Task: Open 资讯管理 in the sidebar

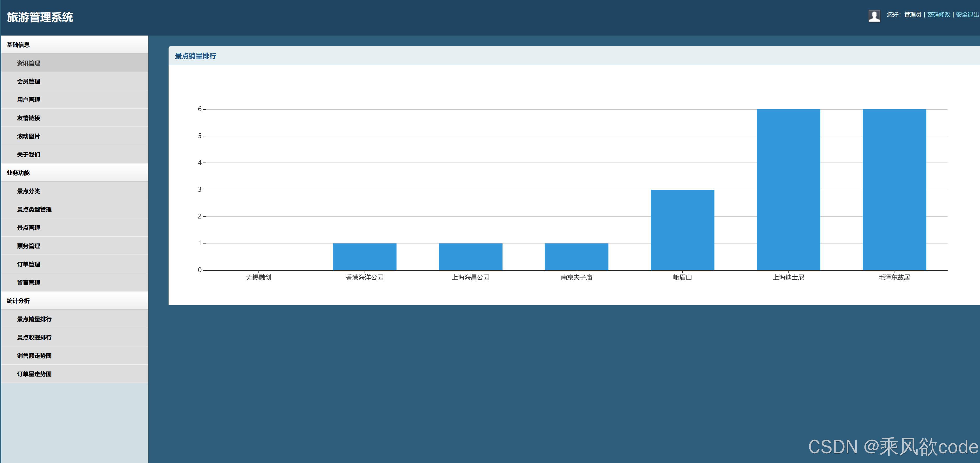Action: pyautogui.click(x=28, y=63)
